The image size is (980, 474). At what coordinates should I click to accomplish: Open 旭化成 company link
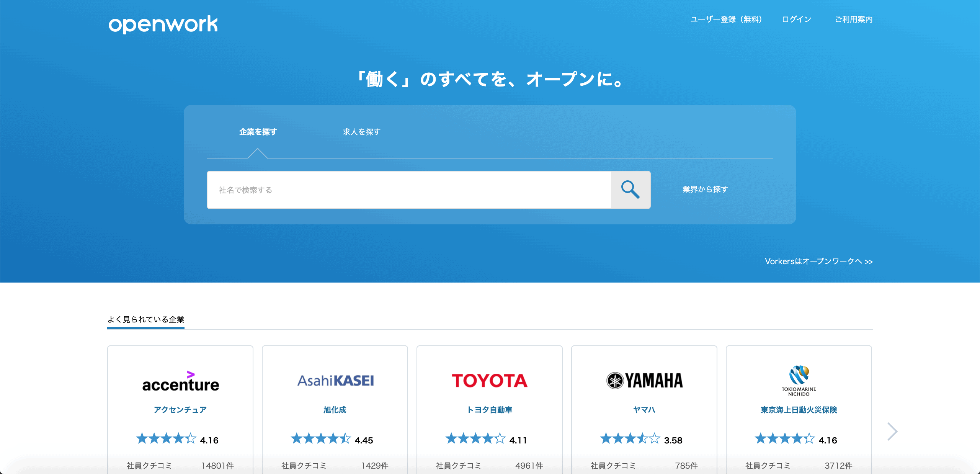click(x=335, y=410)
